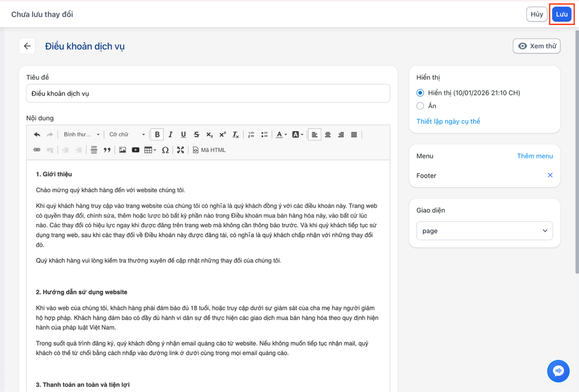Click the "Tiêu đề" title input field
This screenshot has height=392, width=579.
pos(208,93)
